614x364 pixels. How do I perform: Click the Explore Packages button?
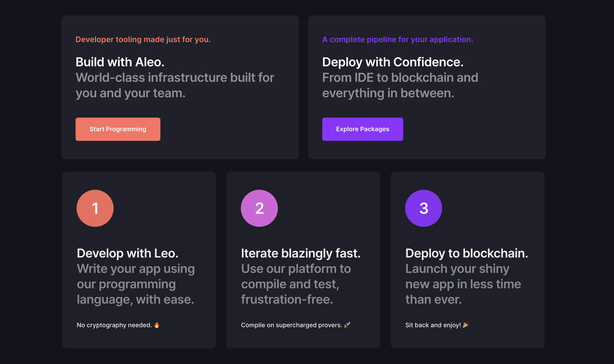pyautogui.click(x=362, y=129)
